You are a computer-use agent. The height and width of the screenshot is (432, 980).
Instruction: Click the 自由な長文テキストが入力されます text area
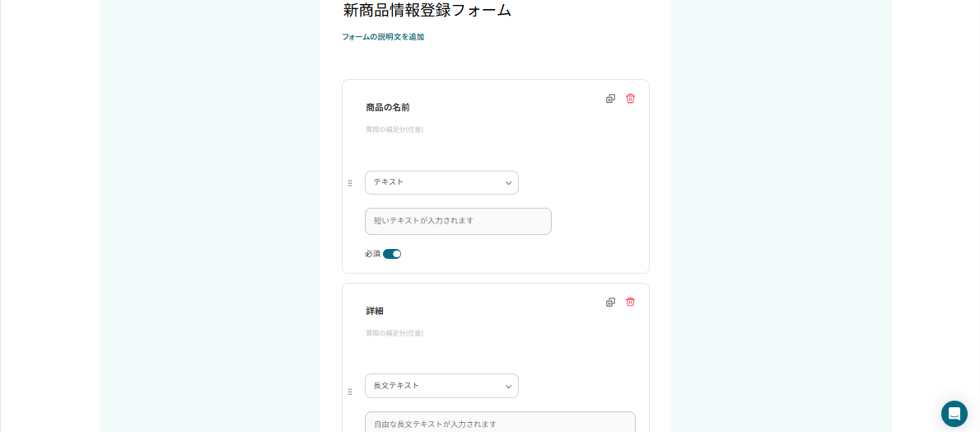[x=500, y=423]
